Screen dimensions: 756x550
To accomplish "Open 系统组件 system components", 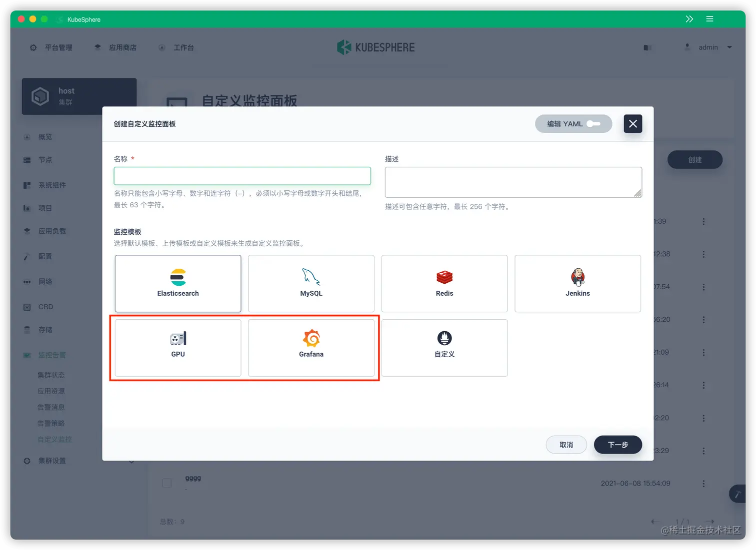I will (52, 185).
